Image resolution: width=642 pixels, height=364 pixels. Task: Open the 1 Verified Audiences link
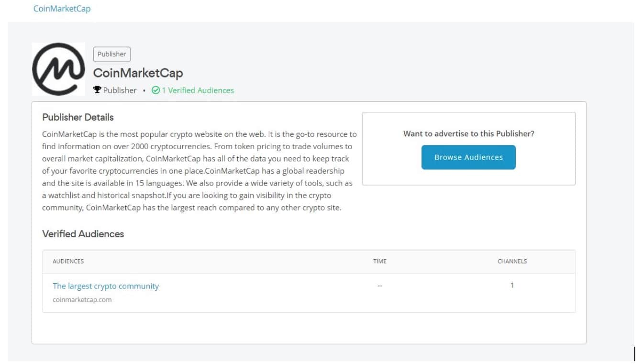point(198,90)
